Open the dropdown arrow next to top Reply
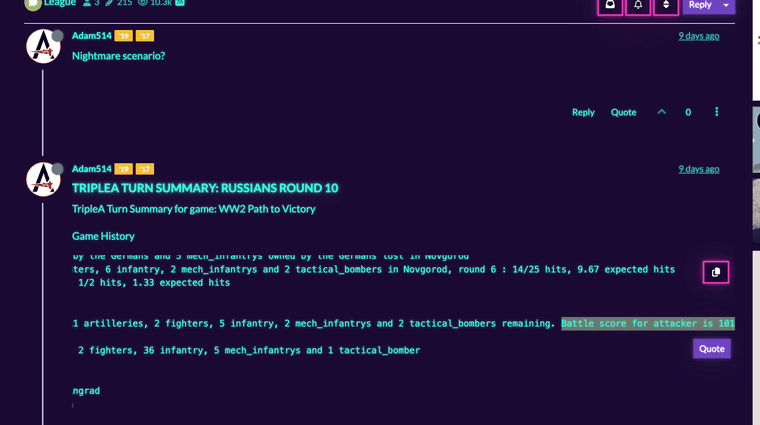 click(x=726, y=5)
